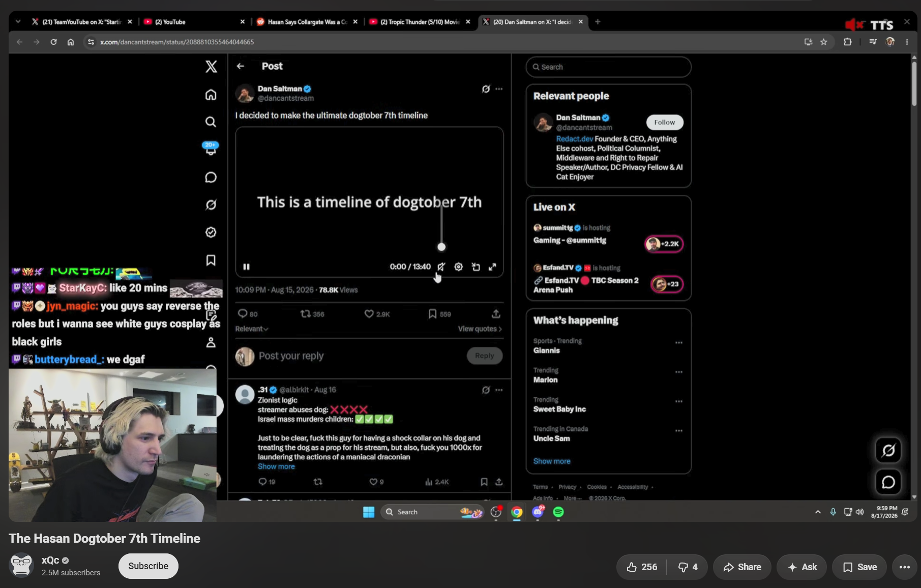The image size is (921, 588).
Task: Bookmark the post with 559 bookmarks
Action: tap(439, 314)
